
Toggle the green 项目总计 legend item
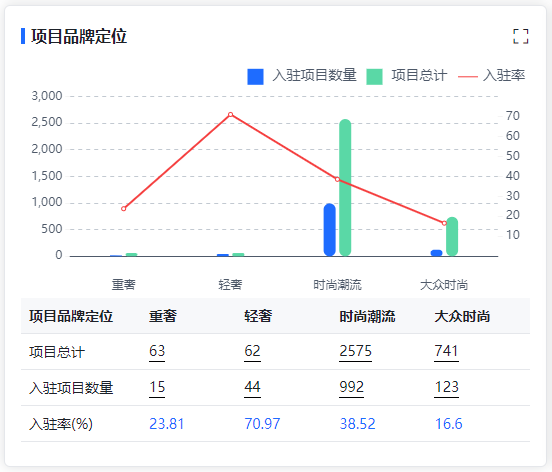pyautogui.click(x=407, y=76)
